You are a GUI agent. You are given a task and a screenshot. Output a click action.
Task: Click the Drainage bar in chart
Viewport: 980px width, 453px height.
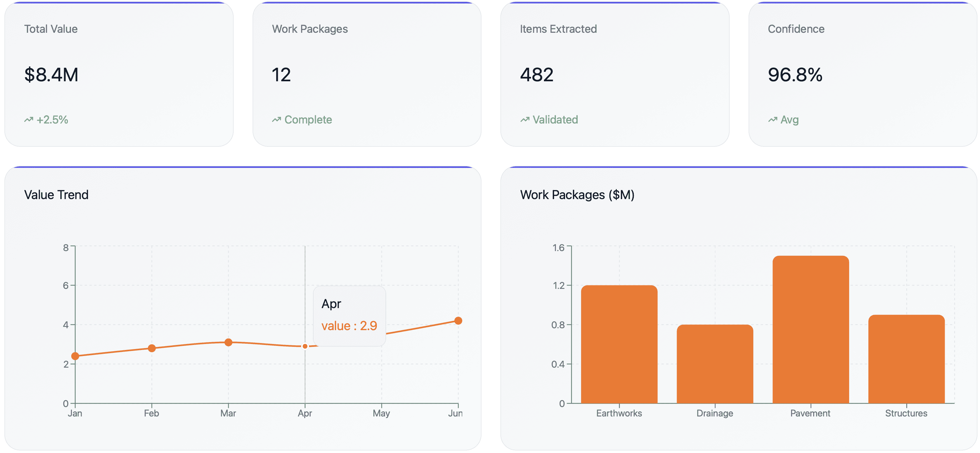pyautogui.click(x=715, y=364)
